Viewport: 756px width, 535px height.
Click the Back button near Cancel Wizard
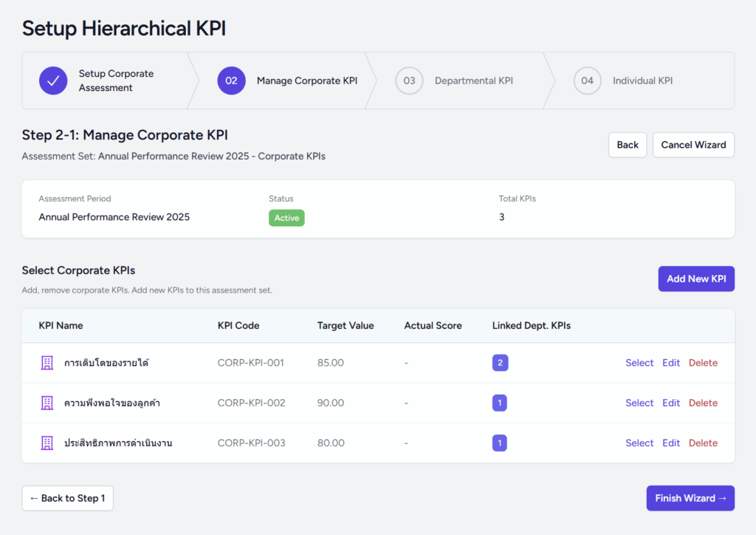[628, 145]
